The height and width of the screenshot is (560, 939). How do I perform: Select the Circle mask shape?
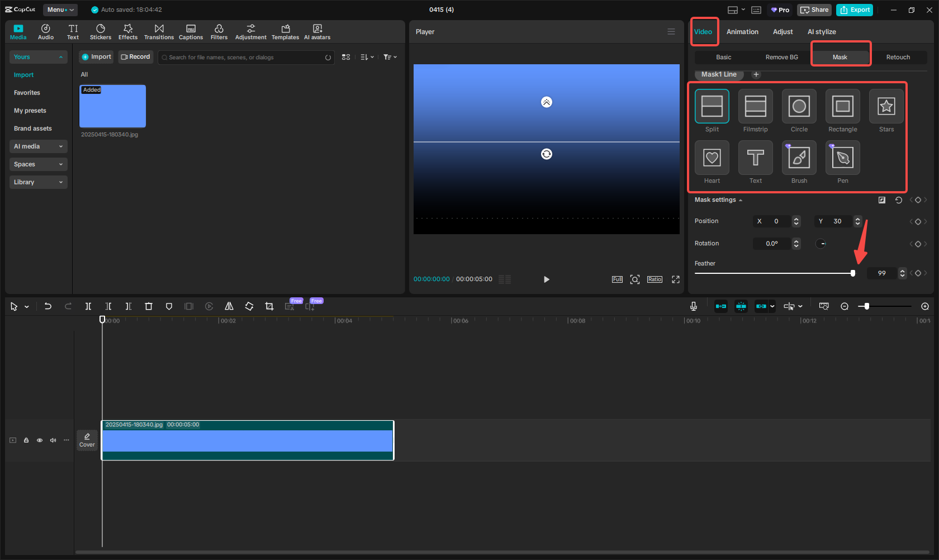(799, 106)
